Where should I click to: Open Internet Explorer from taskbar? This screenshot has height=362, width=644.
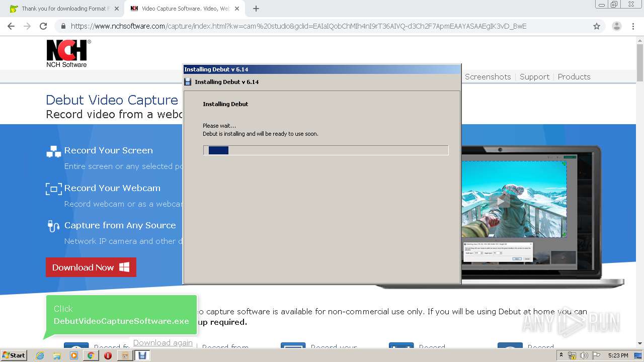(x=40, y=355)
